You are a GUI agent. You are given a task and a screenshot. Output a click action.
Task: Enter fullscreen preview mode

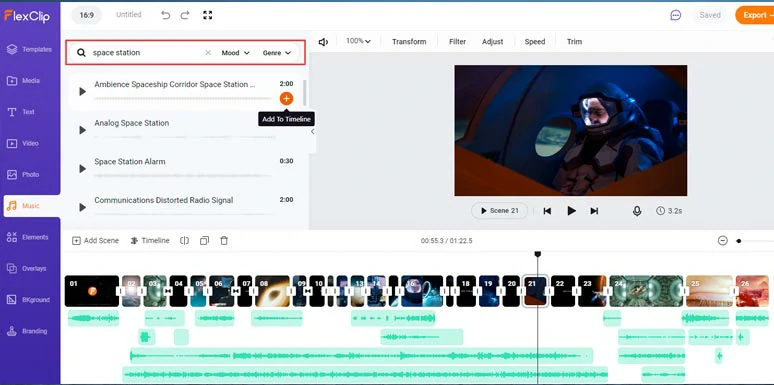207,15
